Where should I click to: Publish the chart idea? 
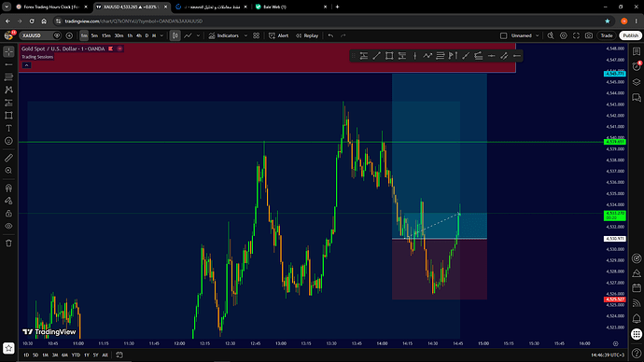pos(630,35)
